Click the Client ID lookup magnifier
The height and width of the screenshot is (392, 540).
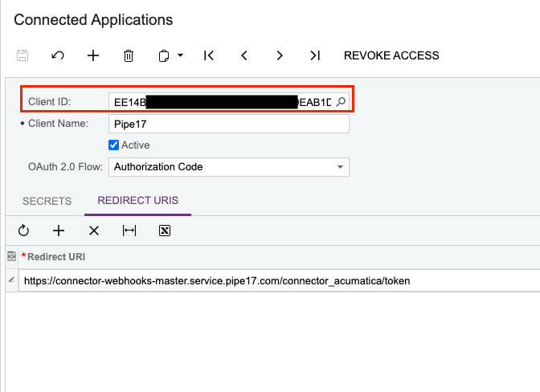point(341,102)
